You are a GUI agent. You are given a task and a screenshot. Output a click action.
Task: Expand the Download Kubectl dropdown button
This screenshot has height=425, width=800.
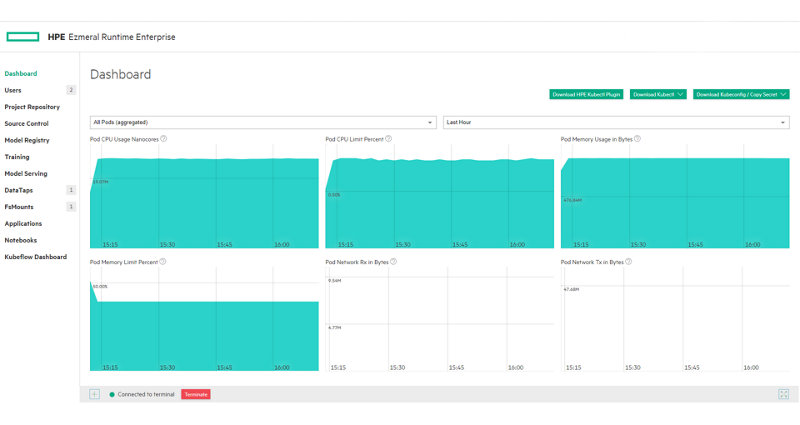pos(658,94)
